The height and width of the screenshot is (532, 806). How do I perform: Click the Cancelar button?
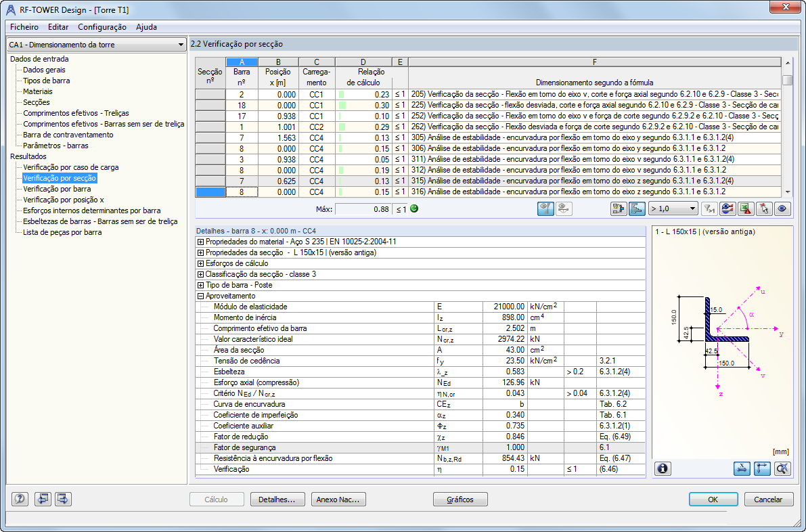click(x=768, y=499)
